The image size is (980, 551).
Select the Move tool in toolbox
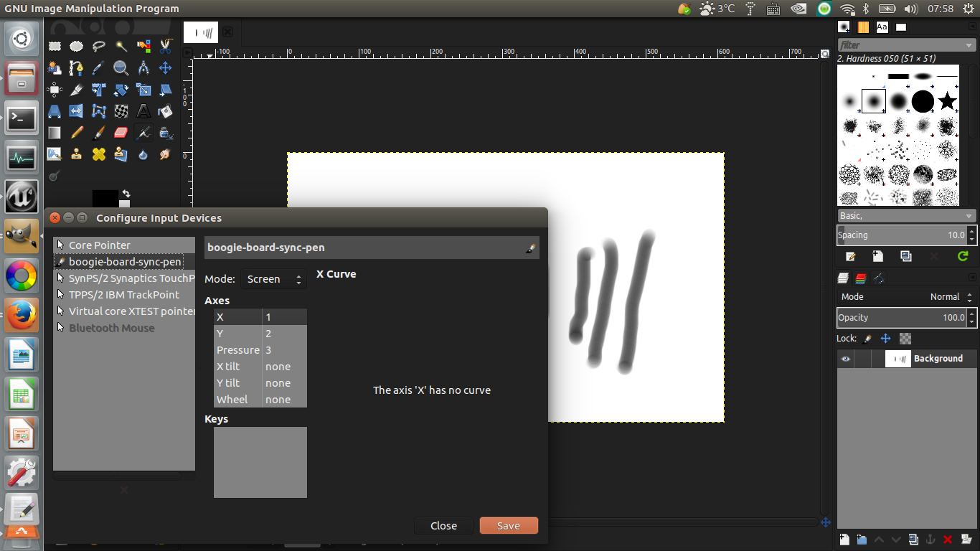tap(166, 68)
